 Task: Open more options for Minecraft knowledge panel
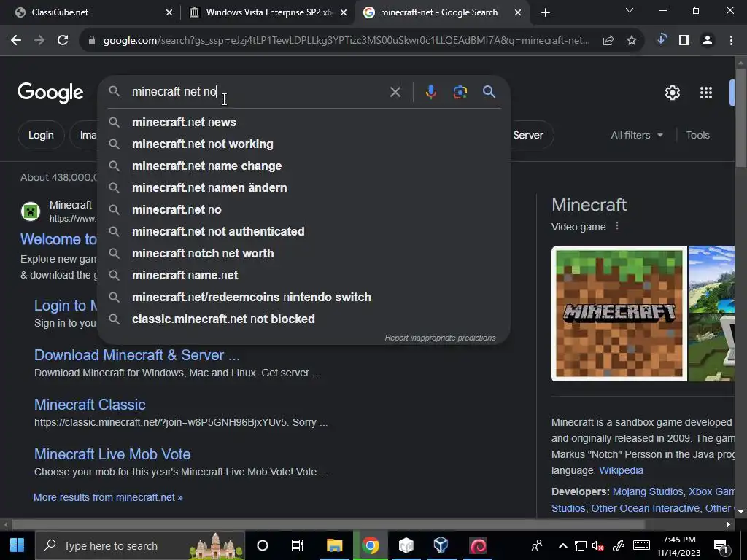click(617, 226)
